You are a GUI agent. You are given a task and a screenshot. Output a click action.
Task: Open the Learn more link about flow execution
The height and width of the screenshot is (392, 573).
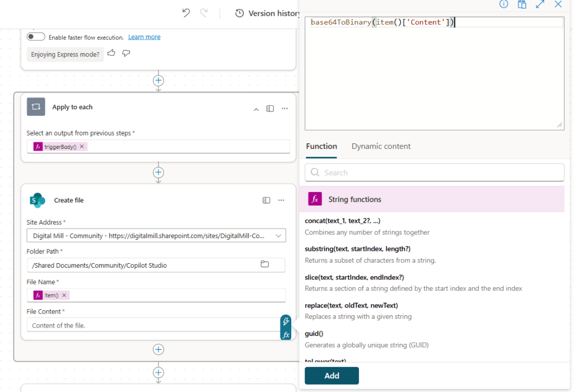coord(144,36)
